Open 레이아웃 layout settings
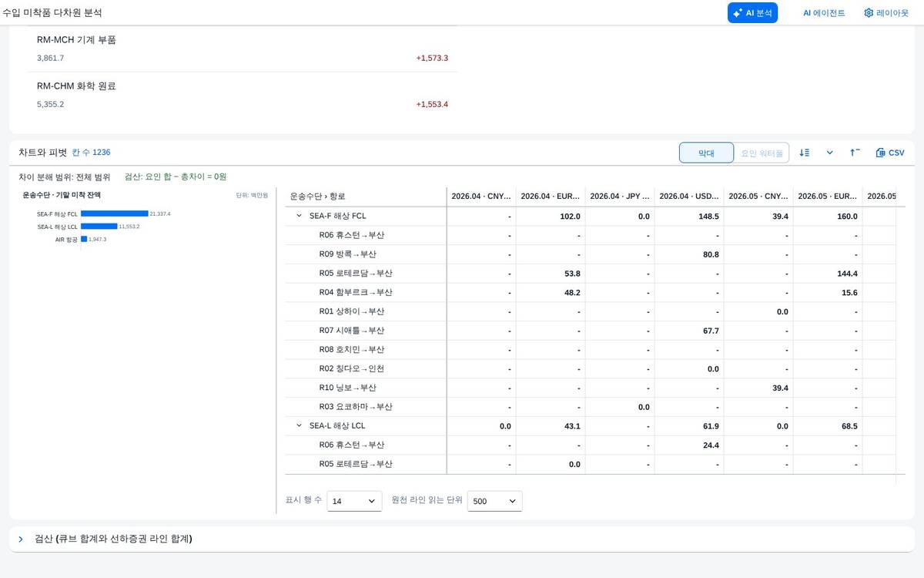The image size is (924, 578). 885,13
